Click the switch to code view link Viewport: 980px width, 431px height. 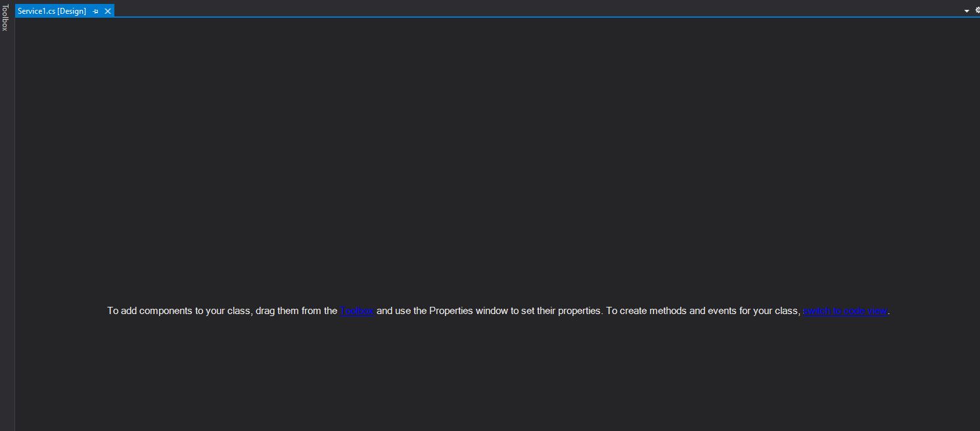(845, 311)
